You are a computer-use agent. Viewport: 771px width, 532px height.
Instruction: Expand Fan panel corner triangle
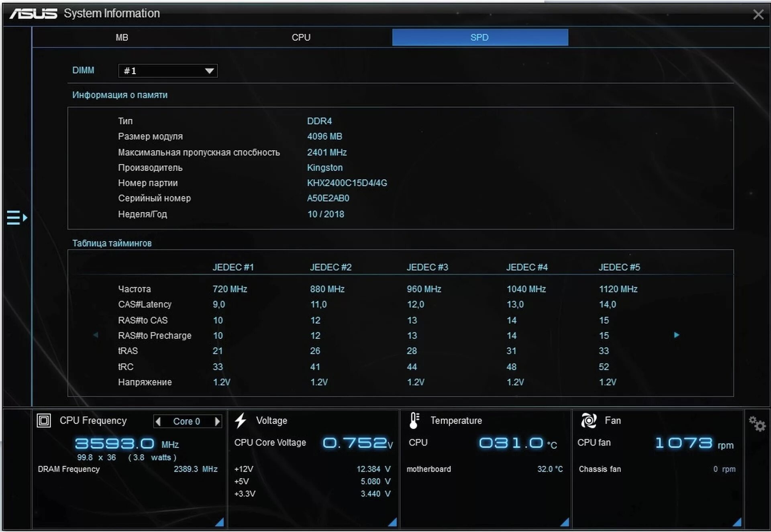pyautogui.click(x=737, y=522)
